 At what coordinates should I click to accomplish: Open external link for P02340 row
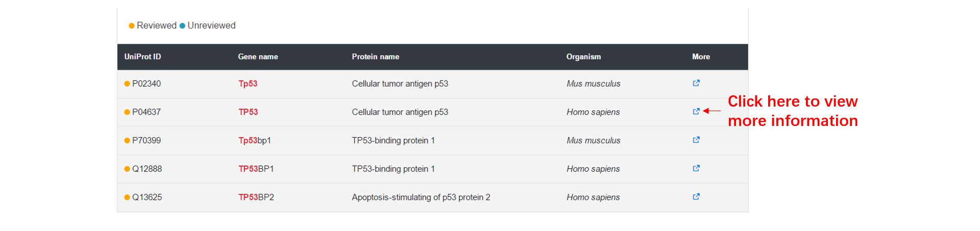pyautogui.click(x=696, y=83)
